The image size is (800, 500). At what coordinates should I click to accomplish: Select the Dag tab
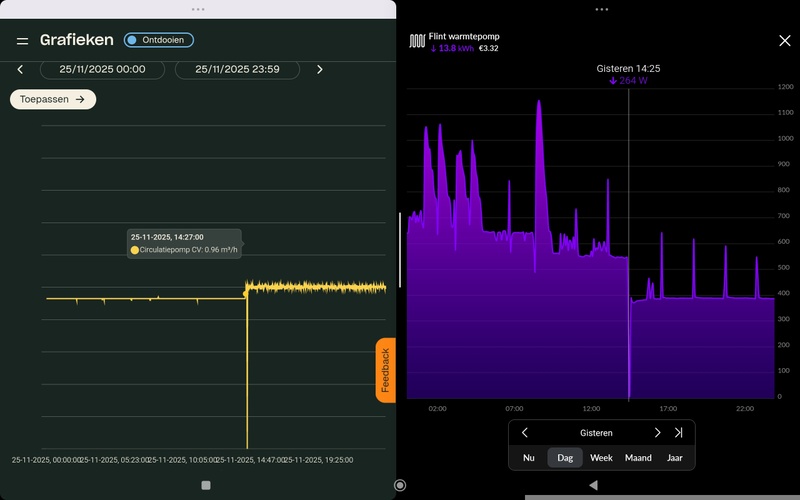coord(565,458)
